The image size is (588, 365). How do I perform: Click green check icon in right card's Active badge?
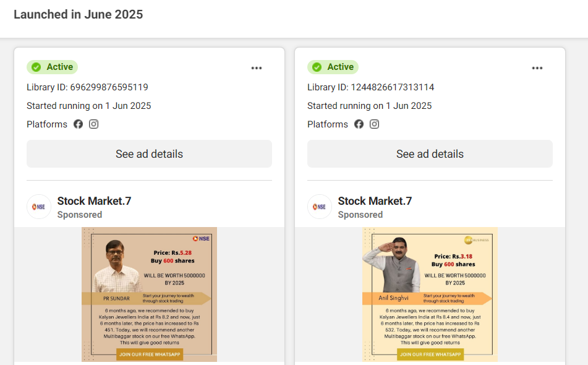pyautogui.click(x=317, y=67)
